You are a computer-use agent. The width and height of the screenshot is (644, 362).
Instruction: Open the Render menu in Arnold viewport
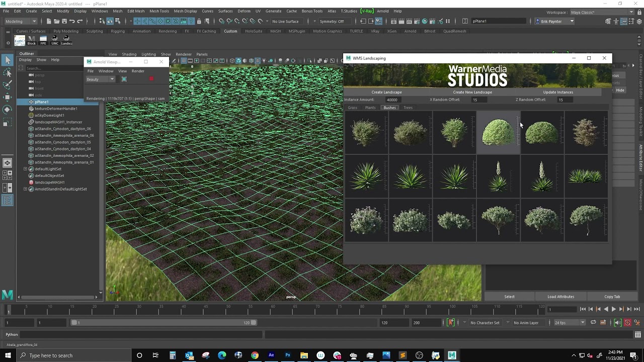point(138,71)
